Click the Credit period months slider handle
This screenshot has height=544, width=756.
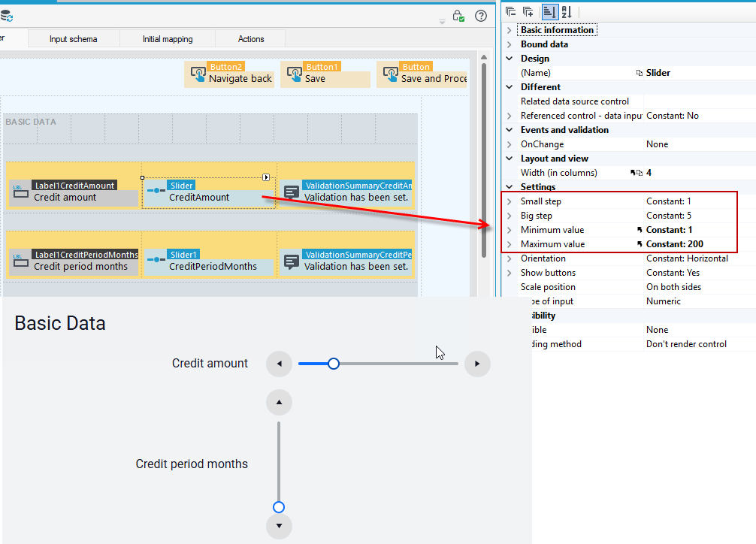tap(279, 507)
